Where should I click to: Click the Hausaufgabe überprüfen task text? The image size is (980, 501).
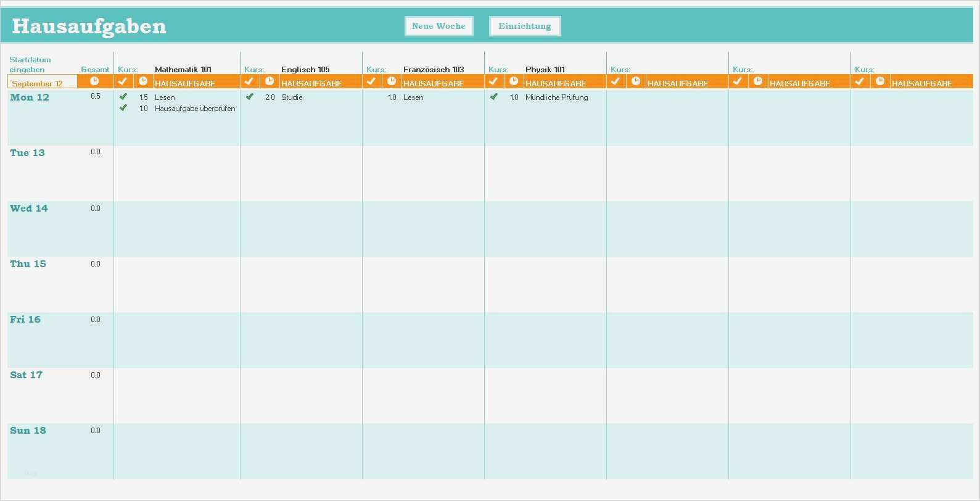(195, 109)
